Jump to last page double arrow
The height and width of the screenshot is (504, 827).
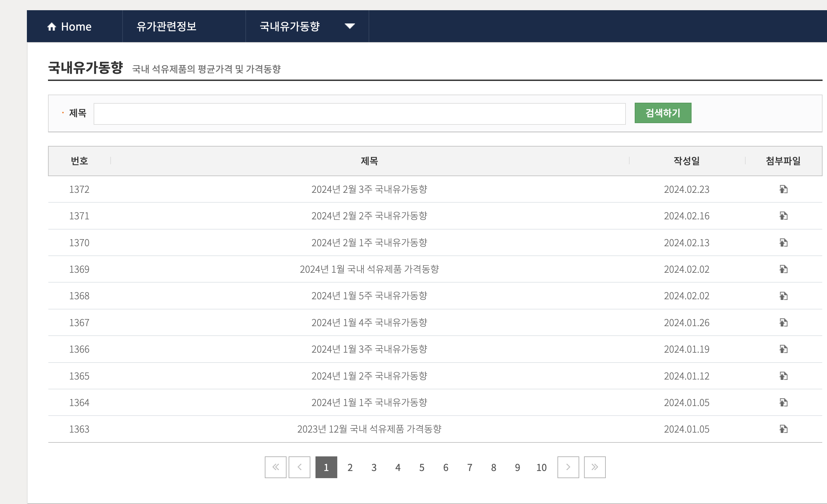pyautogui.click(x=595, y=467)
